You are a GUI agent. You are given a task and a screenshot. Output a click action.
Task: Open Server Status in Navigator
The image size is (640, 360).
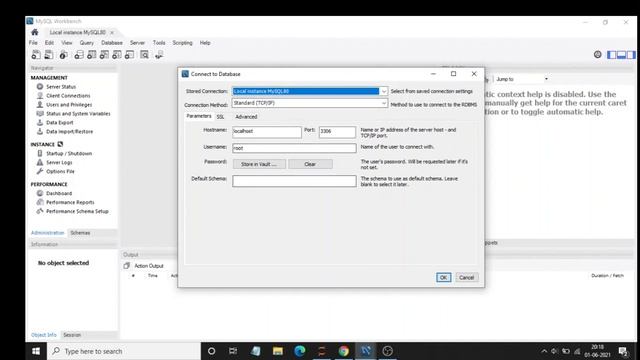coord(61,87)
